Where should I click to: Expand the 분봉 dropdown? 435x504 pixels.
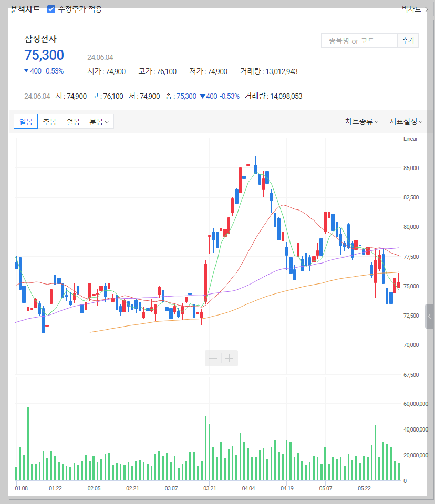coord(99,121)
